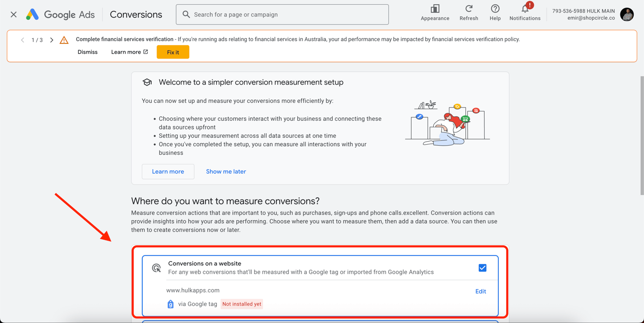This screenshot has width=644, height=323.
Task: Dismiss the financial verification alert
Action: click(88, 52)
